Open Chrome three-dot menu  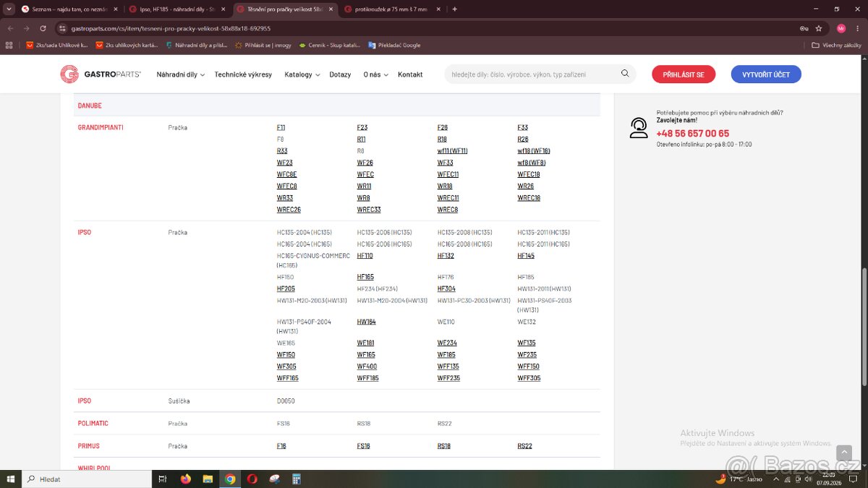pyautogui.click(x=857, y=28)
